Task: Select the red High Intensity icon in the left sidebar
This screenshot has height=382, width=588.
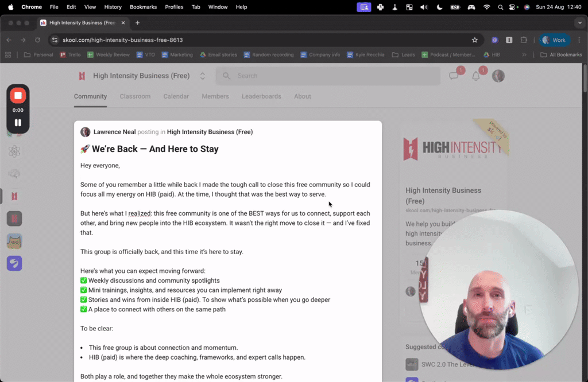Action: tap(14, 196)
